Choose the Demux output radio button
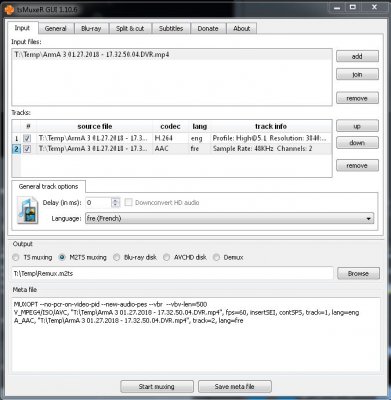The image size is (391, 400). point(216,257)
